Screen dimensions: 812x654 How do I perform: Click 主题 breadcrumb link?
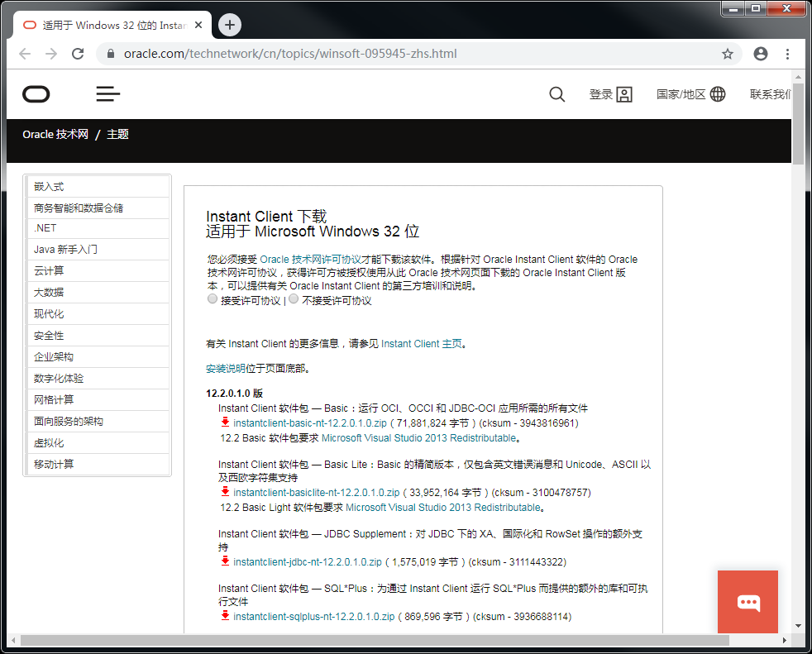click(x=117, y=135)
